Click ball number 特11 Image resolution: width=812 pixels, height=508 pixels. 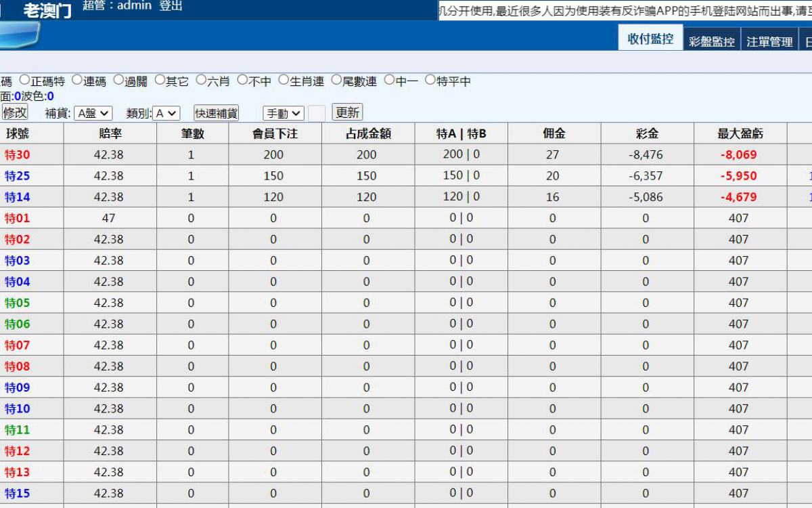tap(18, 429)
